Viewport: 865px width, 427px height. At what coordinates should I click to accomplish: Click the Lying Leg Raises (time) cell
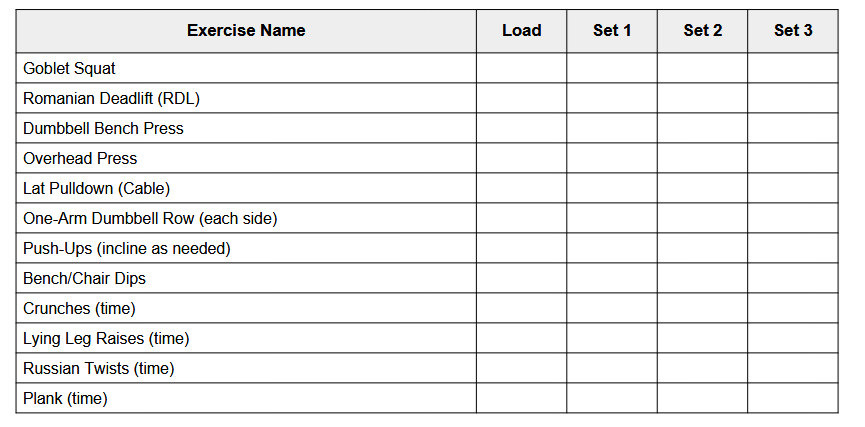(246, 338)
